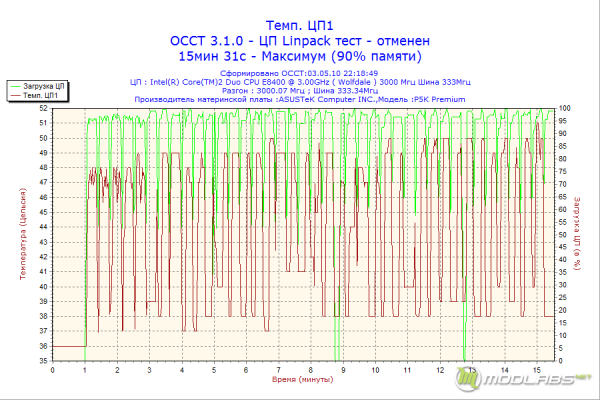The width and height of the screenshot is (600, 400).
Task: Click the Intel Core2 Duo E8400 CPU info line
Action: (300, 82)
